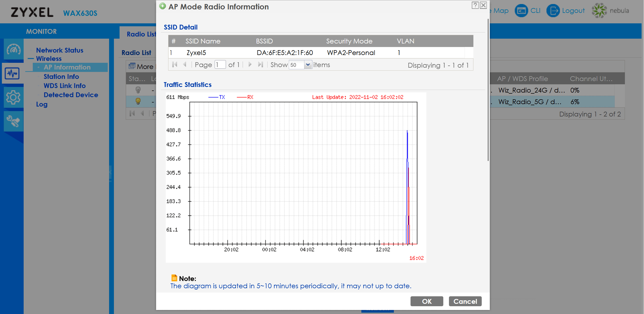Collapse the Wireless tree section

tap(31, 59)
